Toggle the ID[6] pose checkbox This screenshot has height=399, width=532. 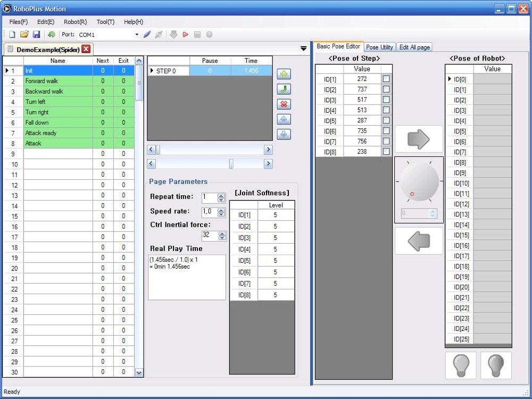(386, 131)
